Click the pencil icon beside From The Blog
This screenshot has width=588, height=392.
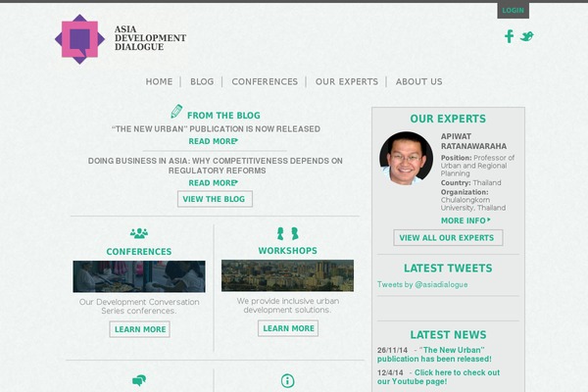[176, 112]
